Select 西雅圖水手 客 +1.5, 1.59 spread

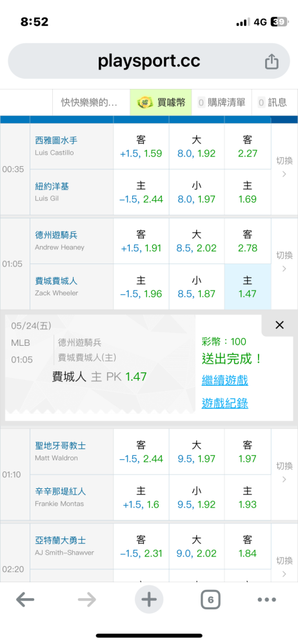[x=141, y=147]
